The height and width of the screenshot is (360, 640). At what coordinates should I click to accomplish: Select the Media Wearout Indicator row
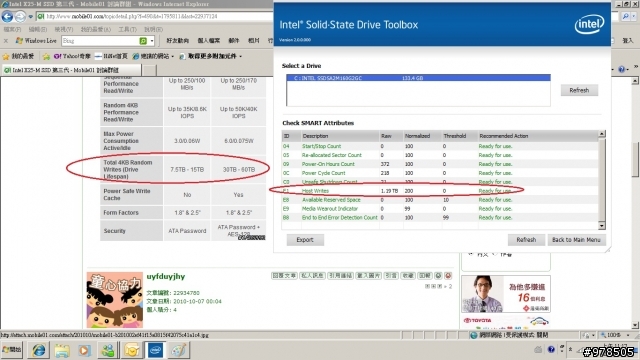click(x=440, y=209)
